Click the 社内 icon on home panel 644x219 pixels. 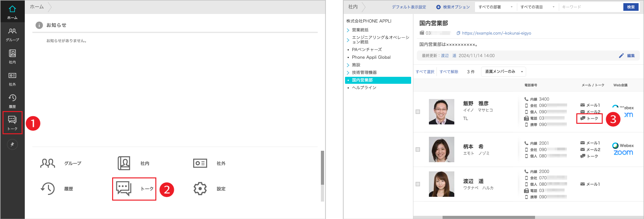tap(124, 163)
